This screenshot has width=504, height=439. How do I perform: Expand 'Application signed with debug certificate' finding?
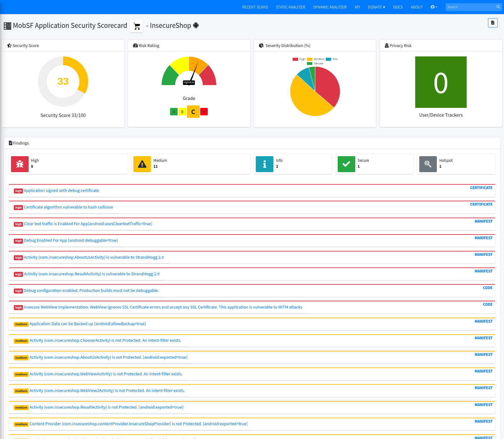[x=62, y=190]
